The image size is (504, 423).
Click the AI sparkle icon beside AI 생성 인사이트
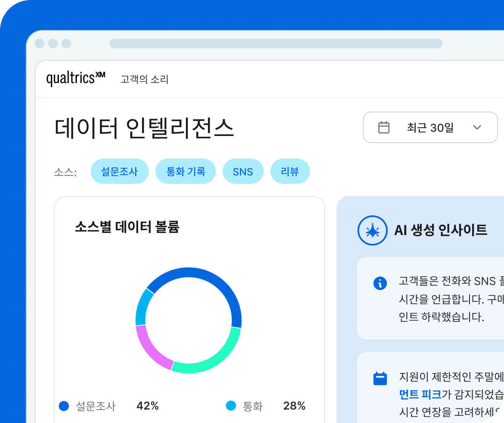click(372, 230)
